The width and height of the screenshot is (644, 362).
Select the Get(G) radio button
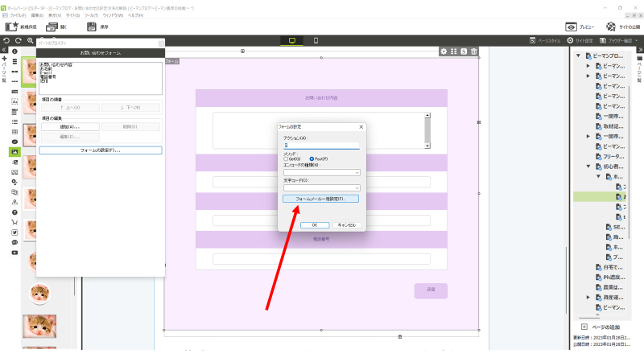(x=286, y=159)
